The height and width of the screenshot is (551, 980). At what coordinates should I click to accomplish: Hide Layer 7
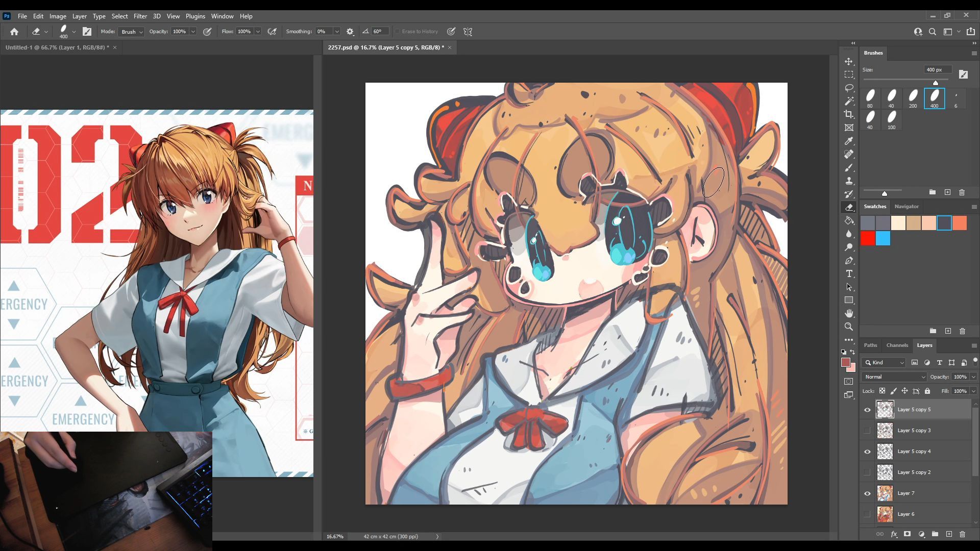(867, 493)
